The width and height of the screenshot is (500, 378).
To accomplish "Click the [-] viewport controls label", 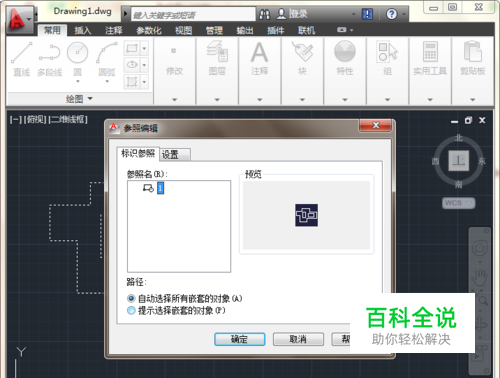I will click(16, 119).
